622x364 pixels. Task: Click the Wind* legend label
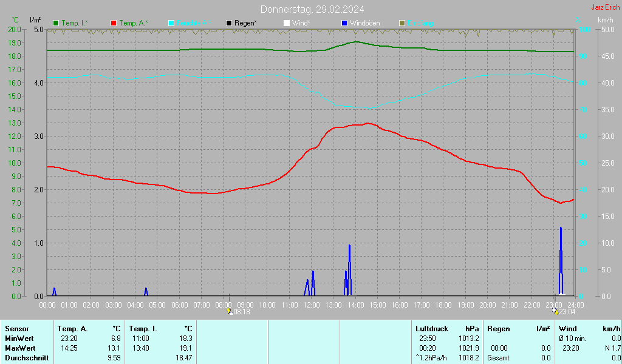pyautogui.click(x=301, y=23)
